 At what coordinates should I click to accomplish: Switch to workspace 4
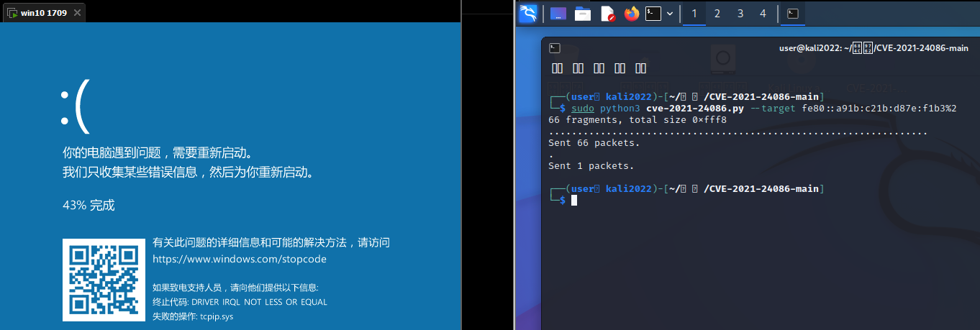coord(763,13)
